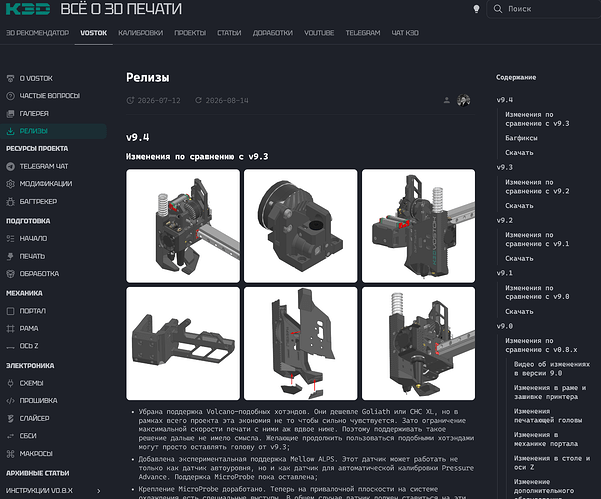Click the Релизы page title
This screenshot has width=601, height=499.
coord(148,78)
